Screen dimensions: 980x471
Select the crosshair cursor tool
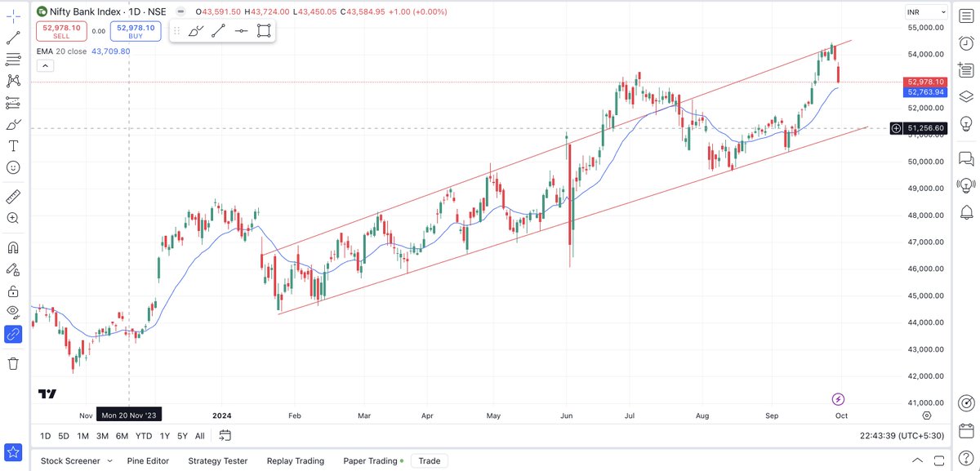coord(13,16)
